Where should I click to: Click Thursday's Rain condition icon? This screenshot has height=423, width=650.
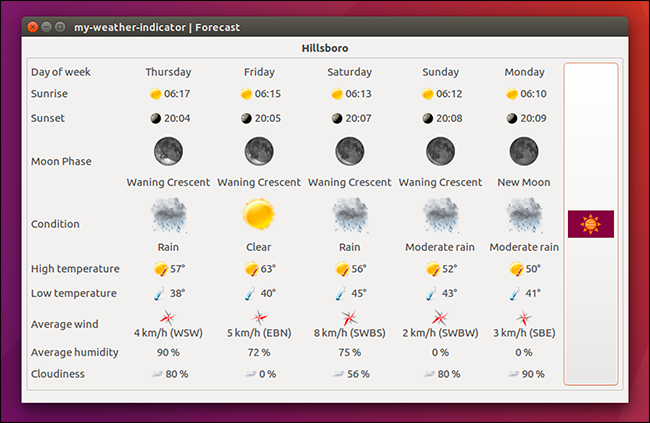(169, 215)
